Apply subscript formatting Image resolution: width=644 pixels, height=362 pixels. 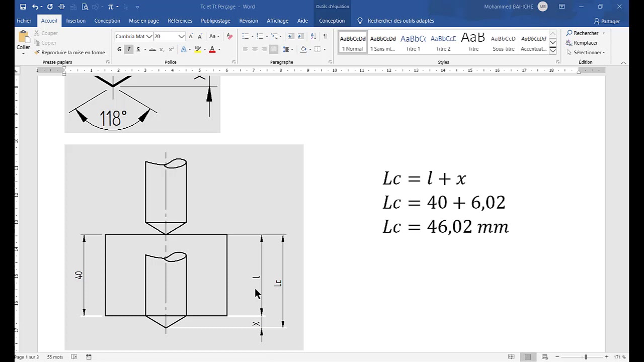(163, 49)
